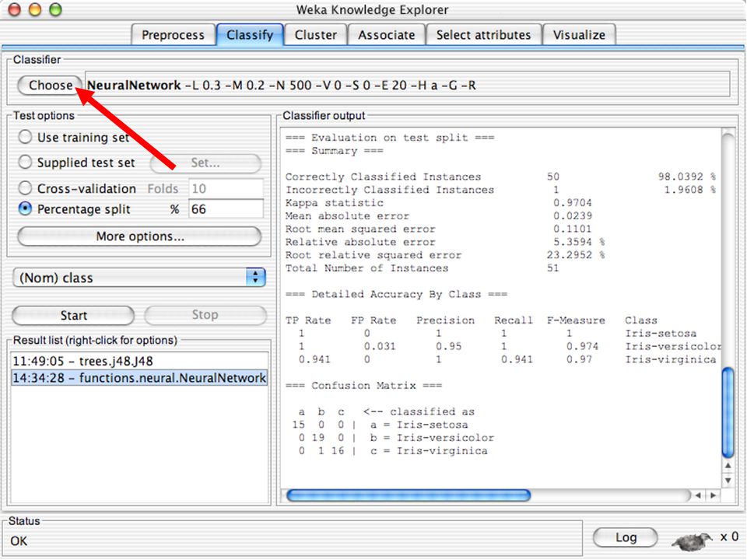Click the Confusion Matrix heading
The image size is (747, 560).
pos(363,385)
